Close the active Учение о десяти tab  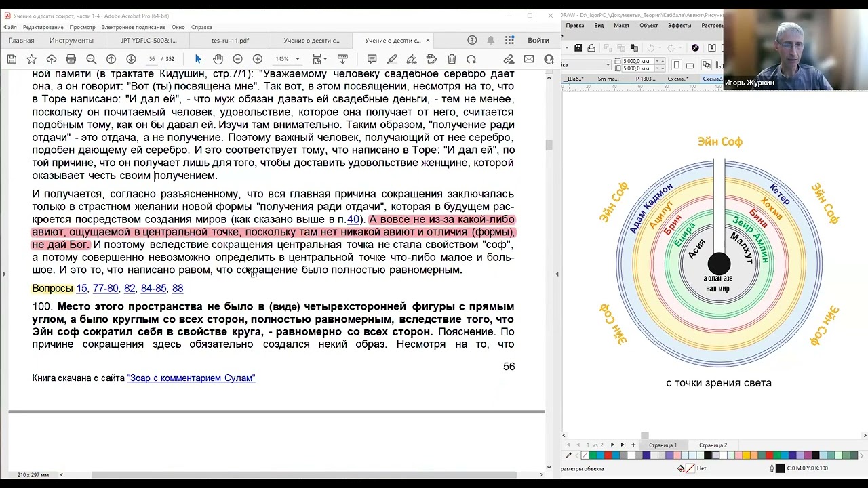428,41
